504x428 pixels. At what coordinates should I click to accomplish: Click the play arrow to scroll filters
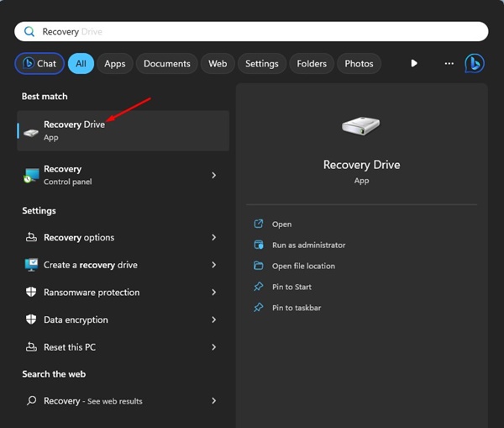click(414, 63)
